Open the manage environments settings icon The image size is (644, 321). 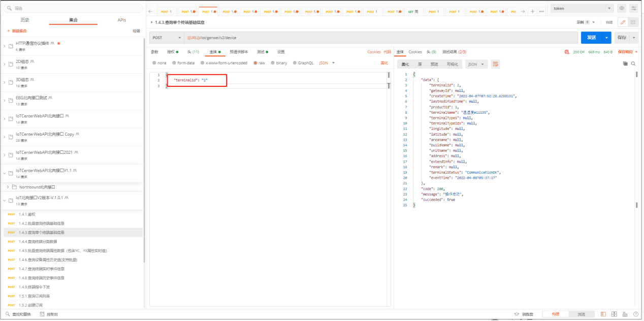633,9
